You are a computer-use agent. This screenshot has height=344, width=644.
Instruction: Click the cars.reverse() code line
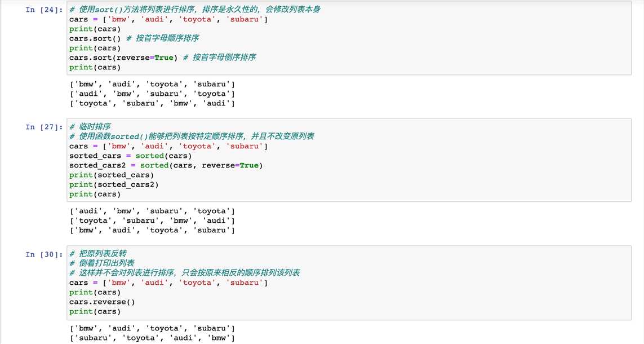(102, 302)
